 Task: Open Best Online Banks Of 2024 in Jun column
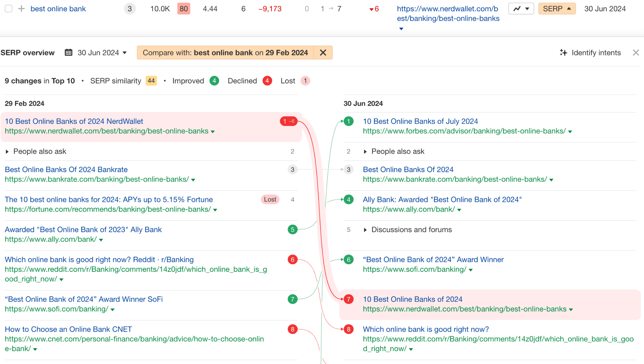(x=408, y=170)
